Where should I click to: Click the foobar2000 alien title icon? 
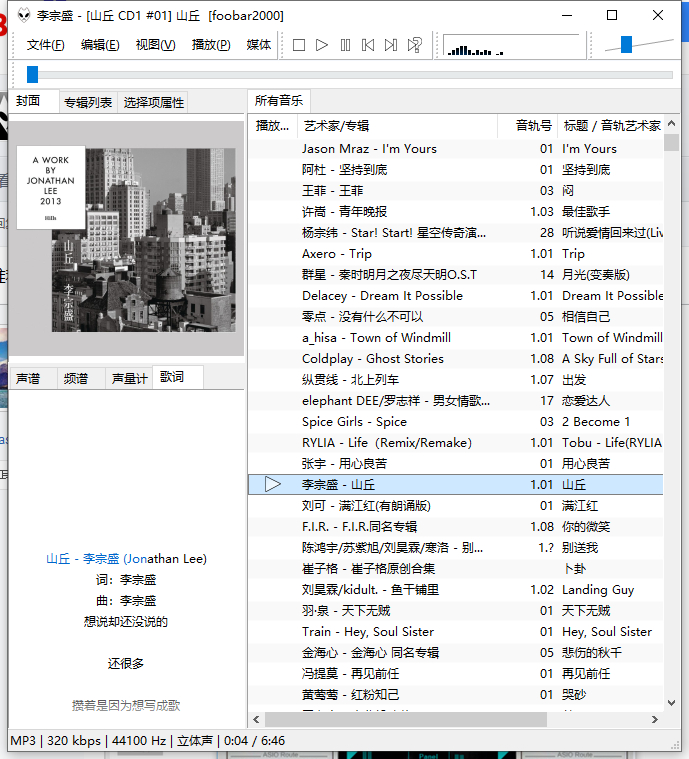[x=24, y=15]
